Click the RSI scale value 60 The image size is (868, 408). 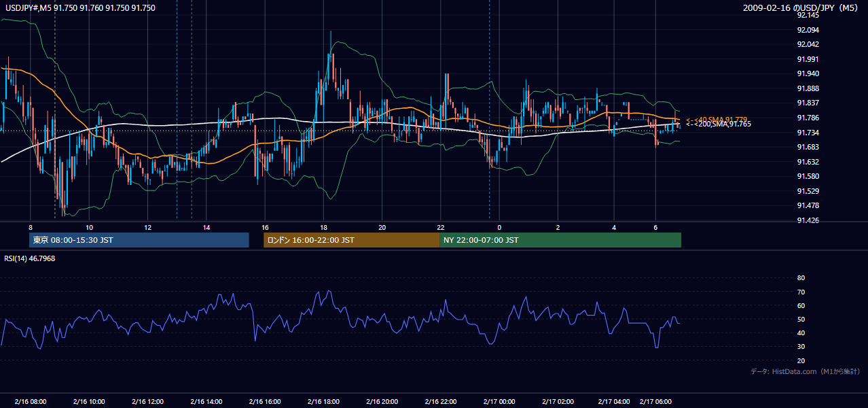point(801,305)
